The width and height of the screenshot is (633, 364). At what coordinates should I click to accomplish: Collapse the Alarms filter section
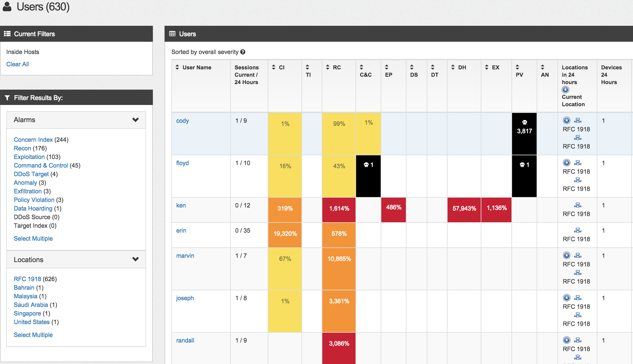[135, 120]
